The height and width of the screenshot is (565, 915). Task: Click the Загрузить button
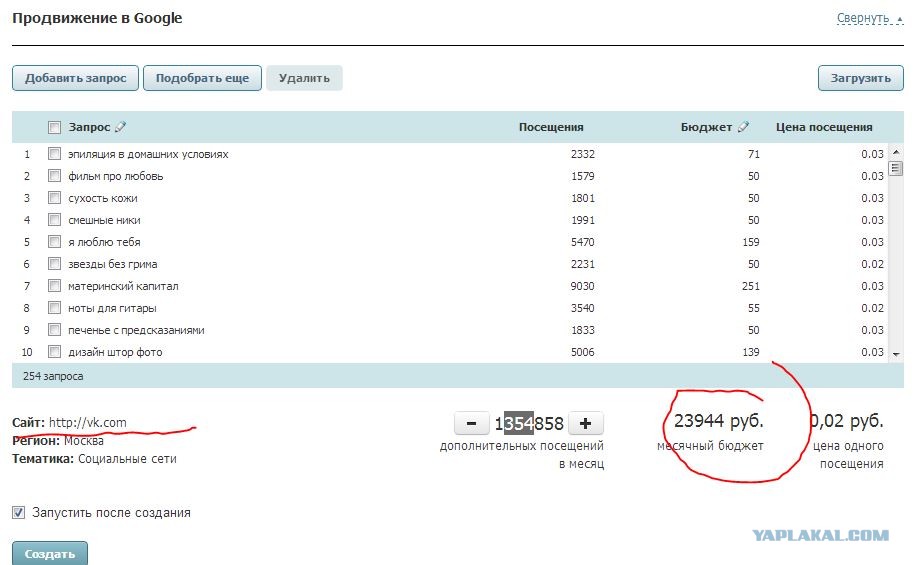point(860,78)
